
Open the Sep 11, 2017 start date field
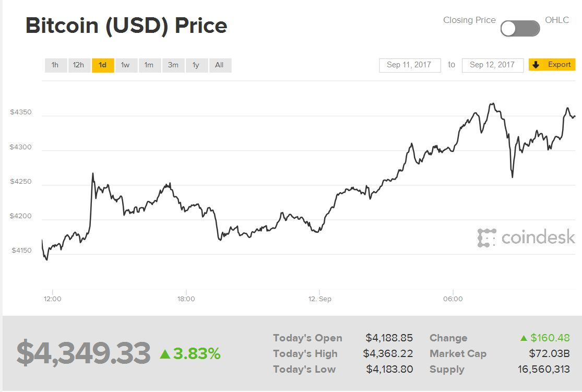(x=409, y=65)
